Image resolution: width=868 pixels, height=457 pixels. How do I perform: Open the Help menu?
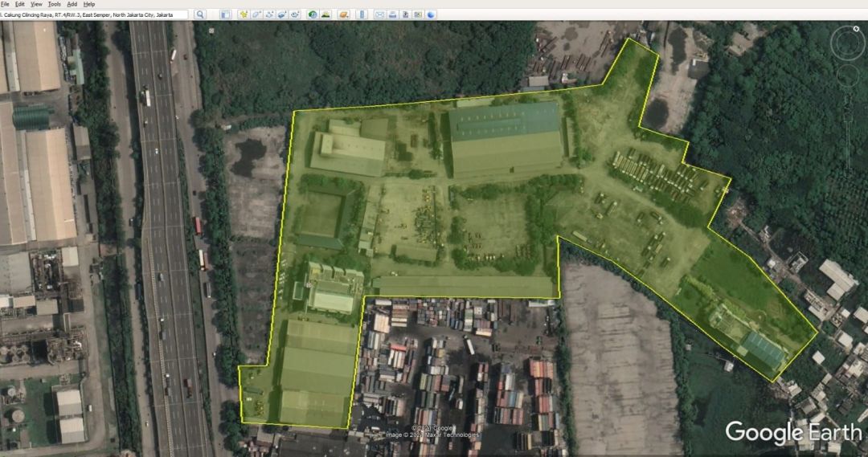[89, 4]
